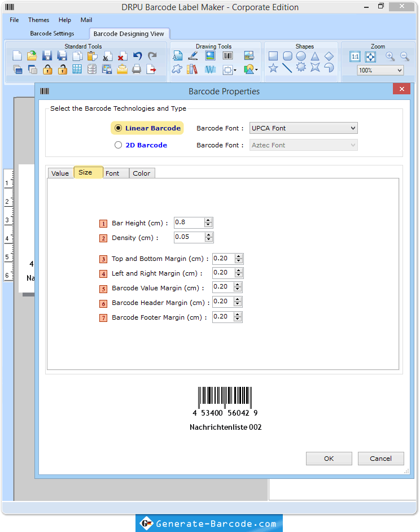
Task: Open the Barcode Designing View tab
Action: point(129,33)
